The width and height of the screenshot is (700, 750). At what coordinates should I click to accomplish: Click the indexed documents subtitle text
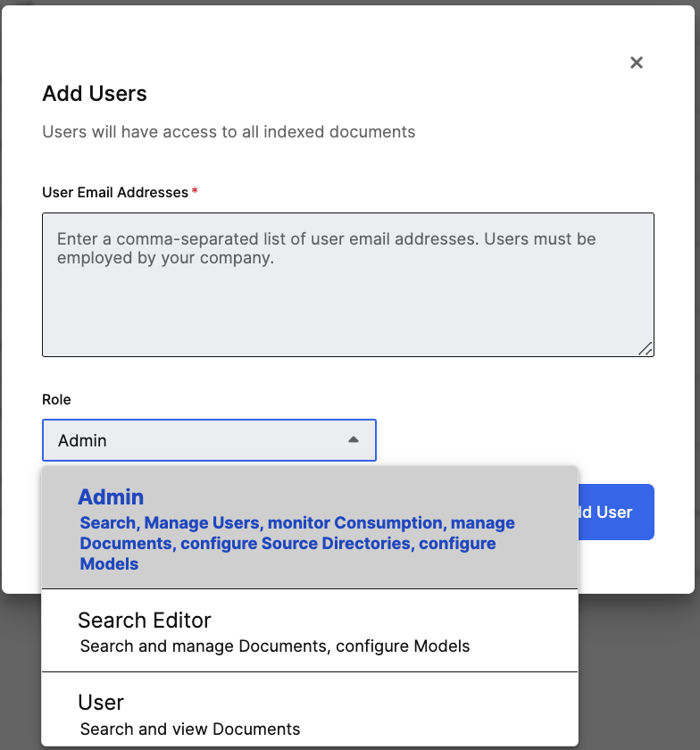coord(229,132)
